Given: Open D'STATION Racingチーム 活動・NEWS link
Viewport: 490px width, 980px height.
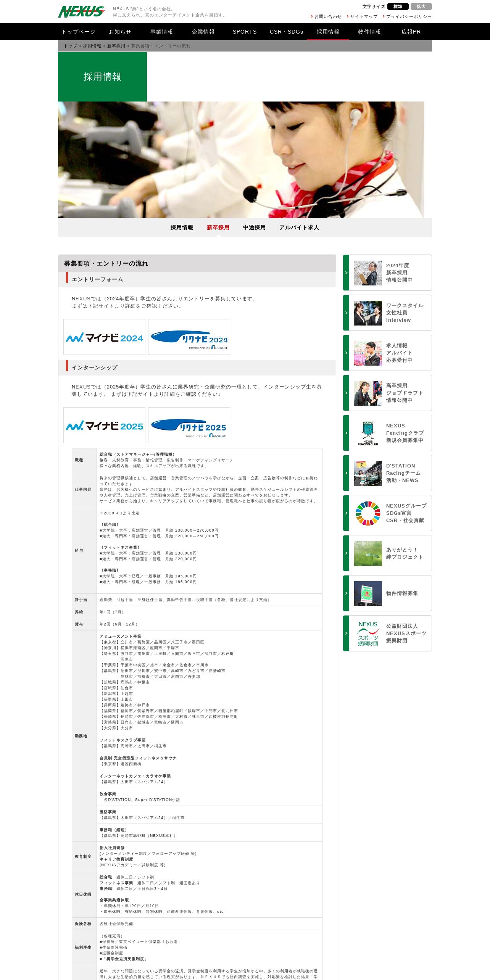Looking at the screenshot, I should pos(403,473).
